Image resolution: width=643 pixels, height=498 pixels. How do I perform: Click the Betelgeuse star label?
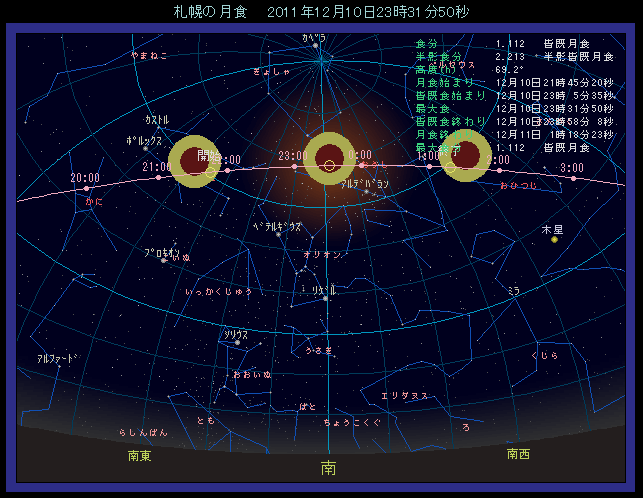click(x=277, y=227)
